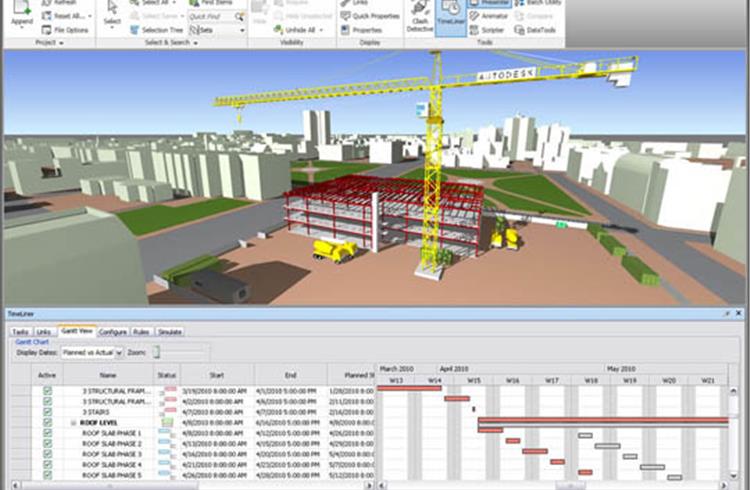Viewport: 750px width, 490px height.
Task: Toggle Active checkbox for ROOF SLAB PHASE 3
Action: click(47, 454)
